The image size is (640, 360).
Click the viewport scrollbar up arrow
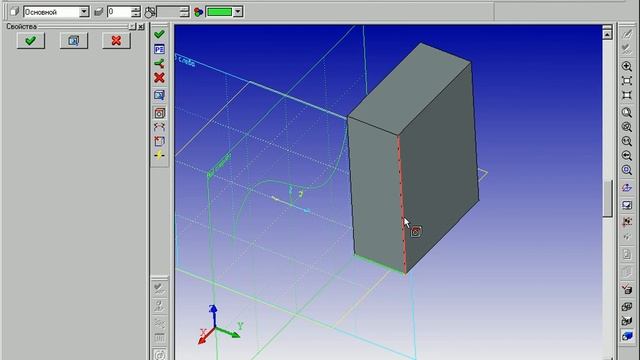point(607,36)
